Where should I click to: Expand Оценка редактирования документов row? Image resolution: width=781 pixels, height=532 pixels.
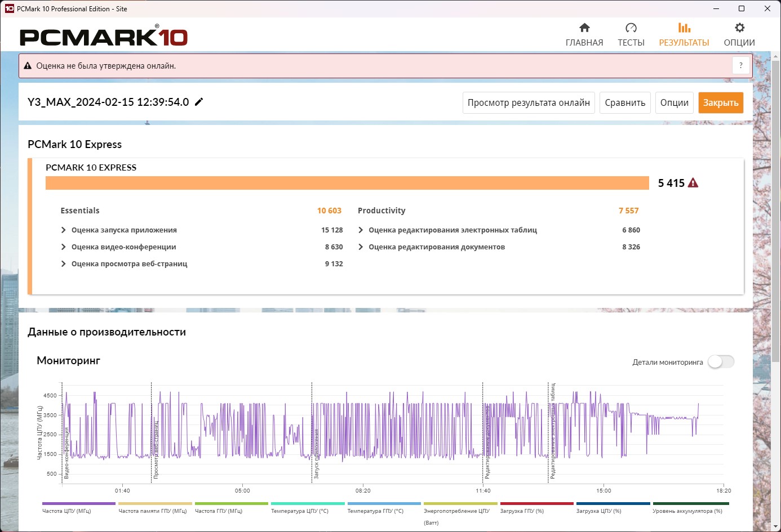coord(361,247)
